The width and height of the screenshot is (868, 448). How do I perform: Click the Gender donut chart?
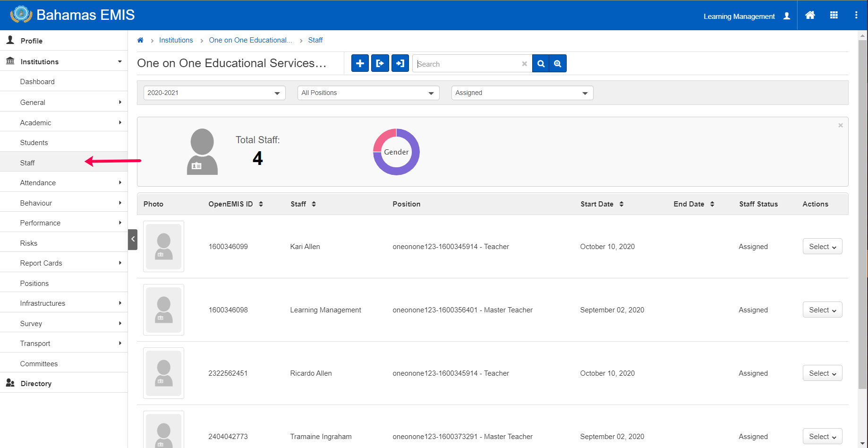(396, 152)
